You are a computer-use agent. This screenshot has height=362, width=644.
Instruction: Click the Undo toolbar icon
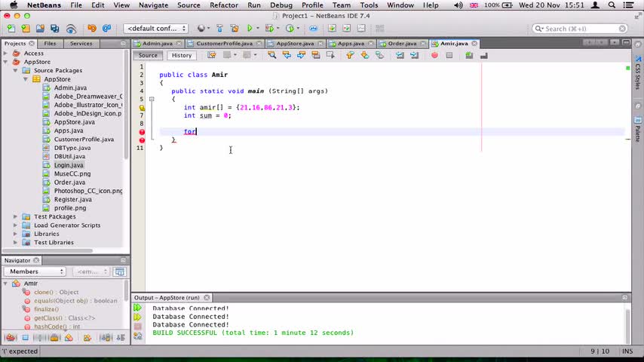92,29
